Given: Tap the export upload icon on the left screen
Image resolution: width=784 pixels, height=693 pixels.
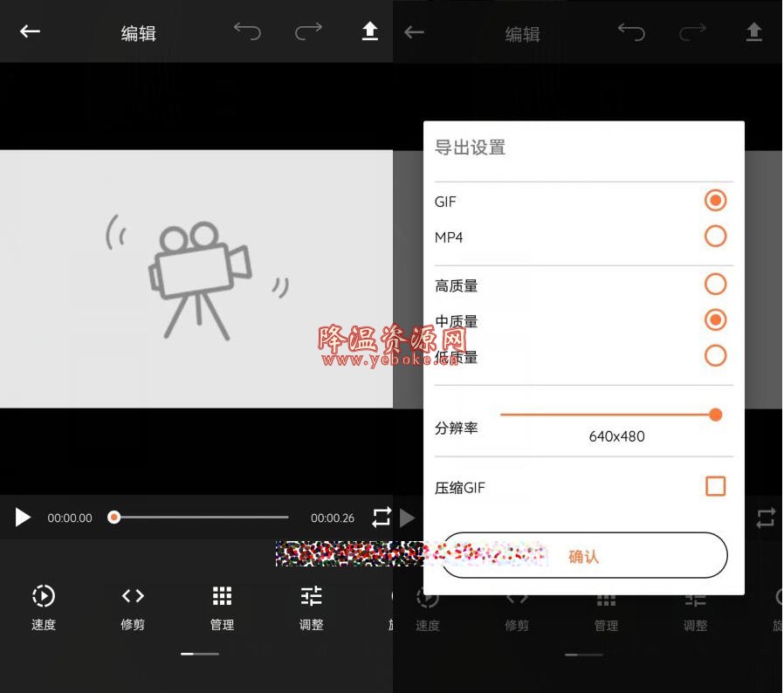Looking at the screenshot, I should tap(370, 31).
